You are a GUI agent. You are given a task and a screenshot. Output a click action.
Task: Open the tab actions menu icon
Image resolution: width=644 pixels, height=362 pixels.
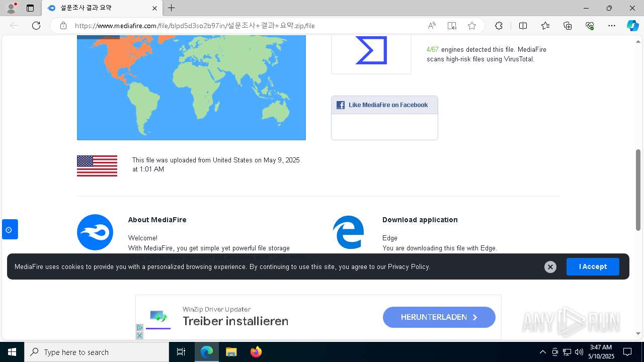point(30,8)
